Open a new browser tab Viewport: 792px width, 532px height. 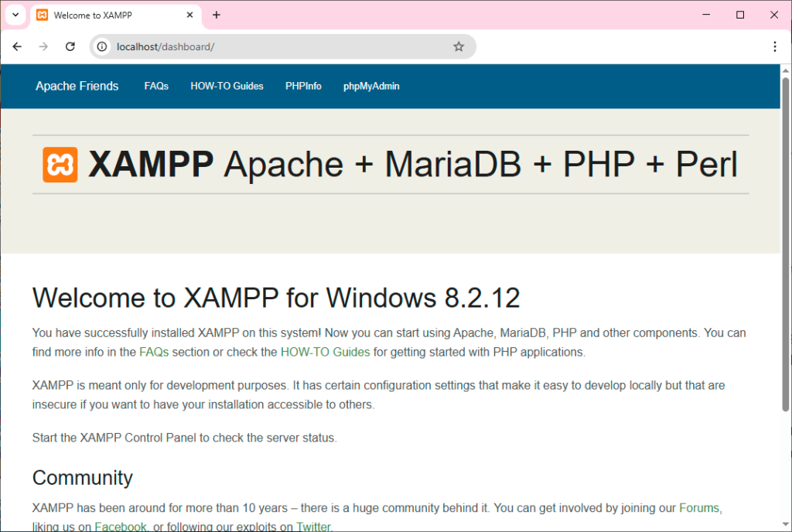[x=217, y=15]
